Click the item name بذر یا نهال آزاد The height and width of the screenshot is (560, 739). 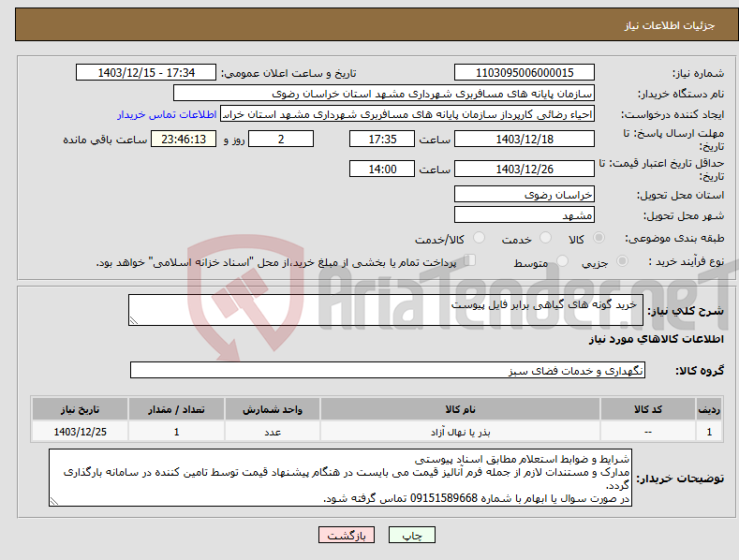(460, 432)
